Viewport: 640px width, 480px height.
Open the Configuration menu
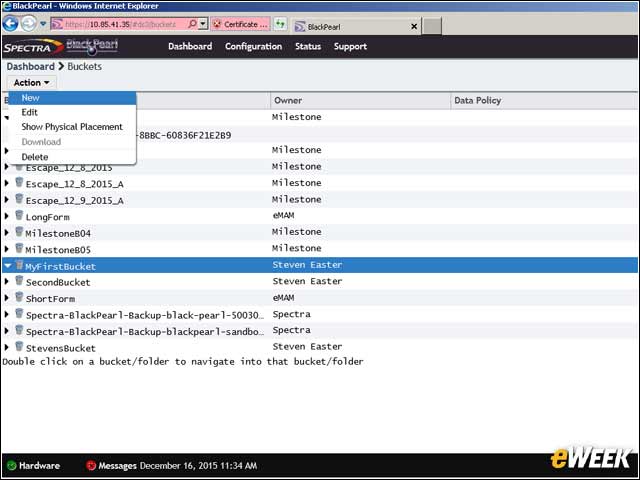(x=253, y=47)
